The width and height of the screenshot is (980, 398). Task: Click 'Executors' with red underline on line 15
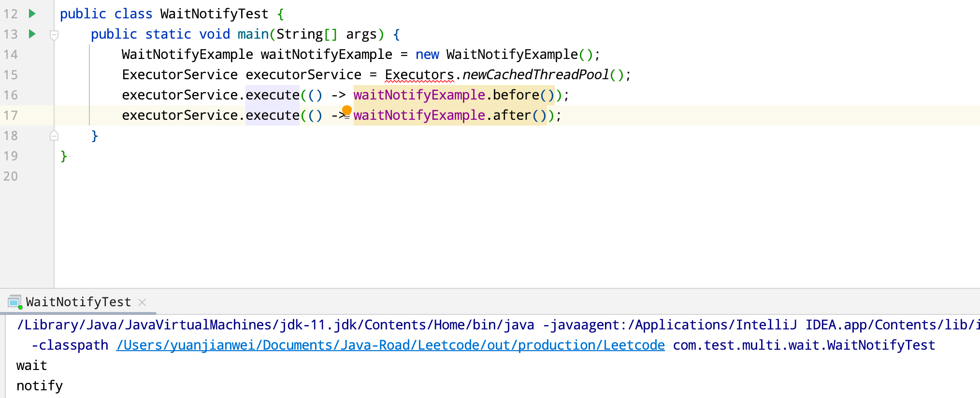(419, 75)
